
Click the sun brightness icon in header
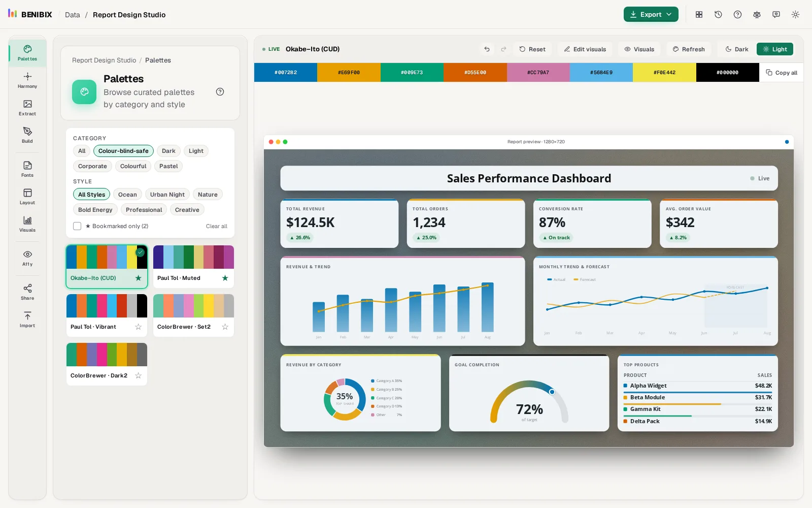[x=795, y=15]
